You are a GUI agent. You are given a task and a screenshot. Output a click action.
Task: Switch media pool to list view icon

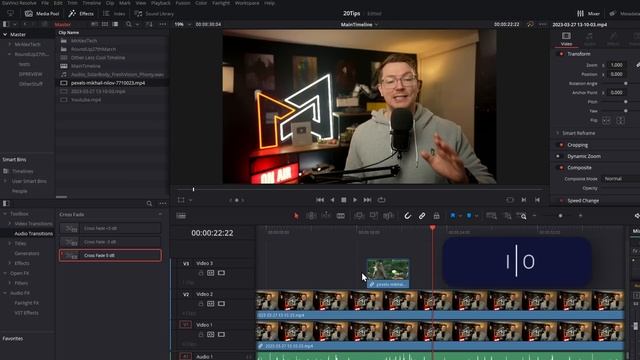point(116,24)
